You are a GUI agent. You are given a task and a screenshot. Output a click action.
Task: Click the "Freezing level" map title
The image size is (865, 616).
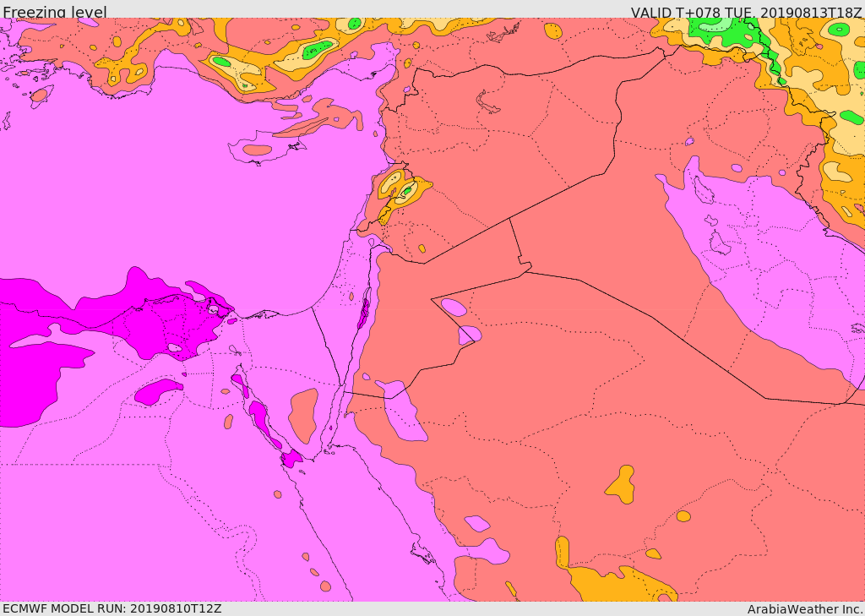pyautogui.click(x=54, y=12)
